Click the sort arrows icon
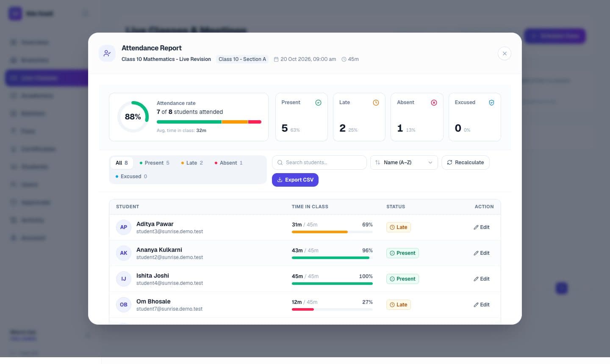 (x=377, y=163)
